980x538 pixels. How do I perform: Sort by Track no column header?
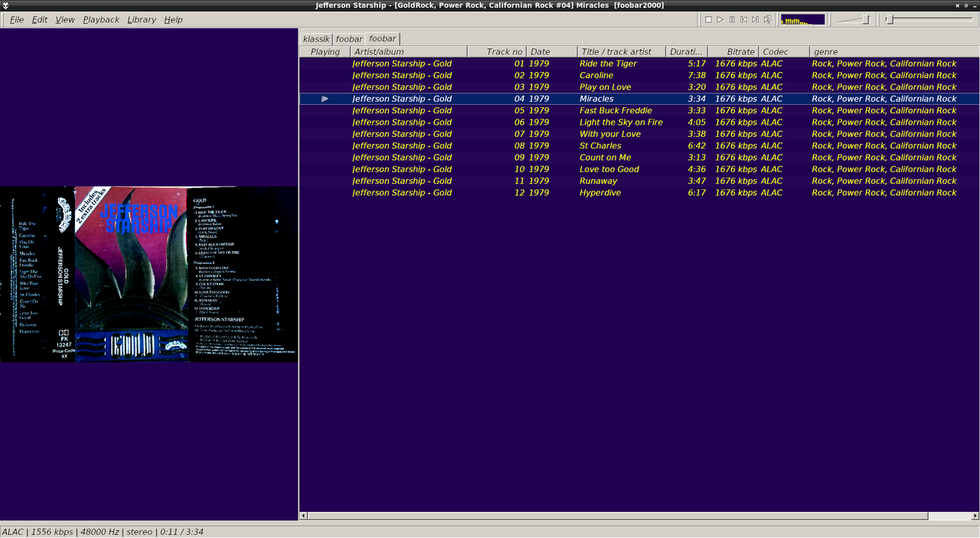pos(497,51)
